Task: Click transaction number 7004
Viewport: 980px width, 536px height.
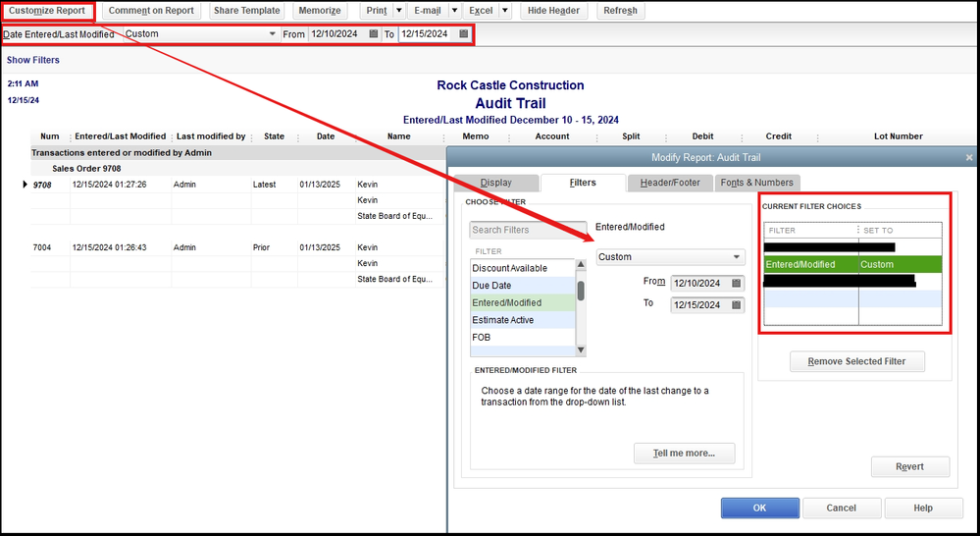Action: [42, 247]
